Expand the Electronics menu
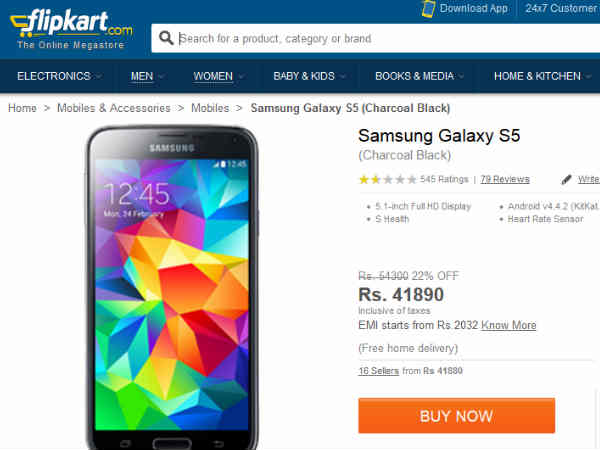The width and height of the screenshot is (600, 450). tap(60, 76)
